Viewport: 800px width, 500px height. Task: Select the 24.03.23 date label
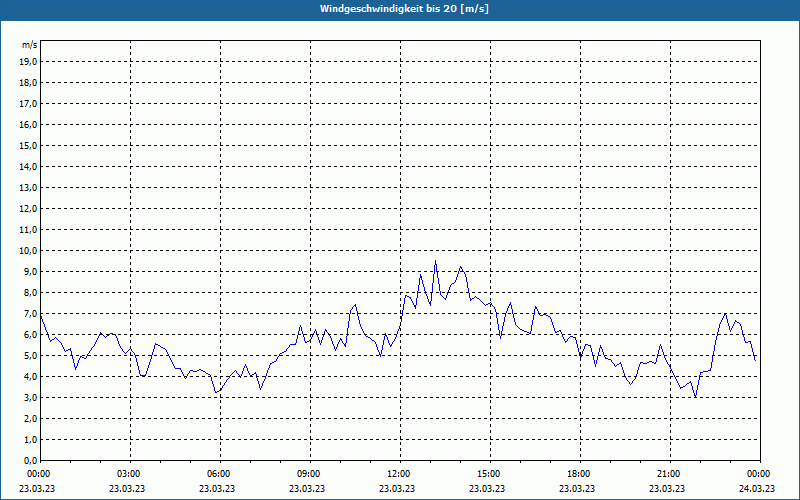coord(757,488)
